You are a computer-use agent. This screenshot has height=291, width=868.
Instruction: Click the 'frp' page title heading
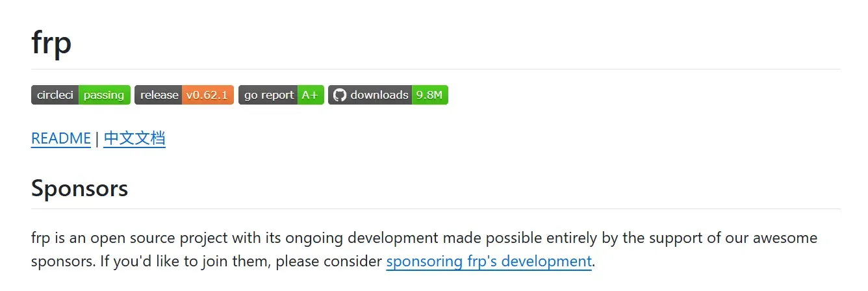51,43
